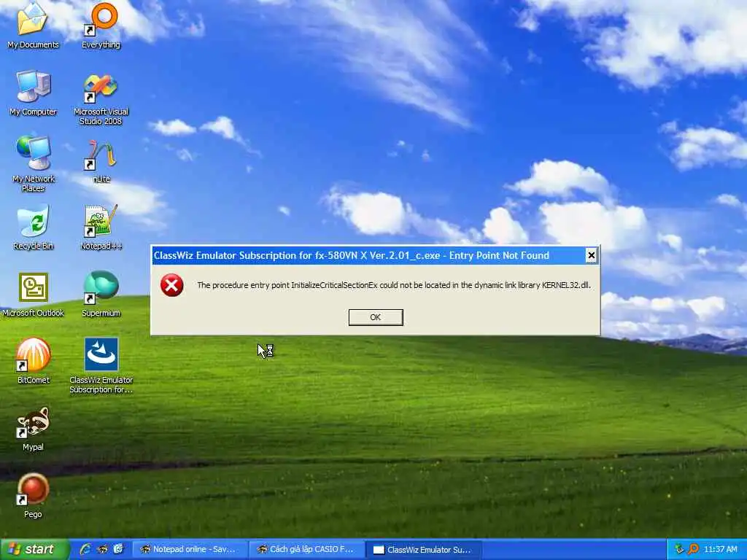The width and height of the screenshot is (747, 560).
Task: Click OK in the error dialog
Action: (x=376, y=317)
